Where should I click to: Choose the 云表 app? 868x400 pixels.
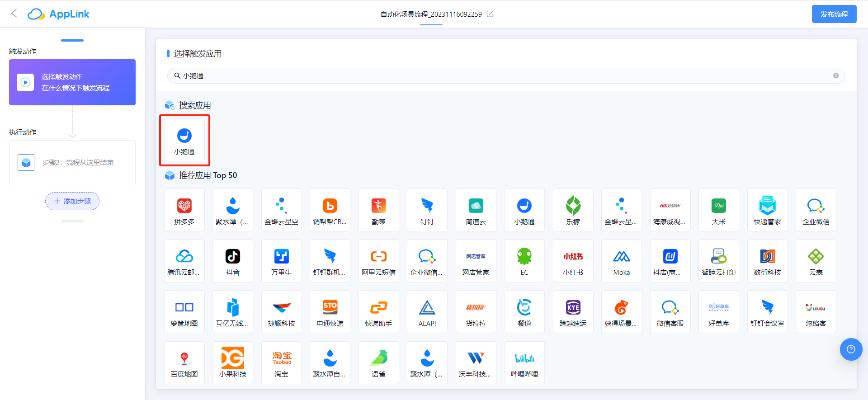(x=816, y=261)
